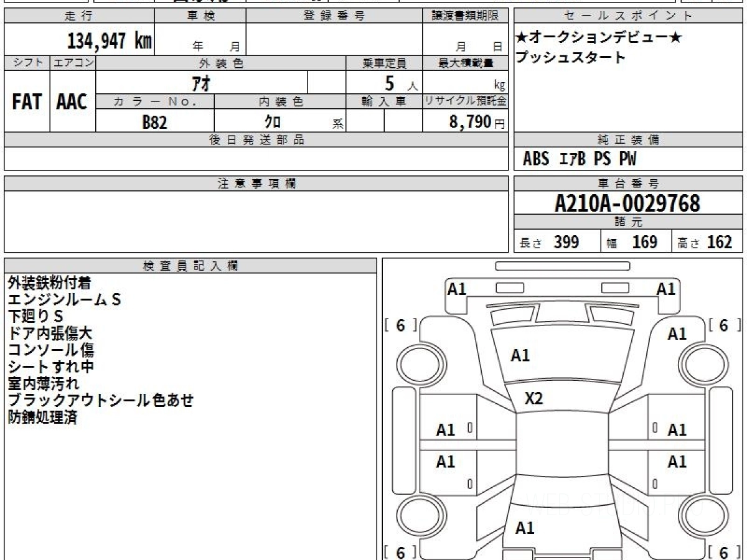747x560 pixels.
Task: Click the note 室内薄汚れ
Action: [44, 384]
